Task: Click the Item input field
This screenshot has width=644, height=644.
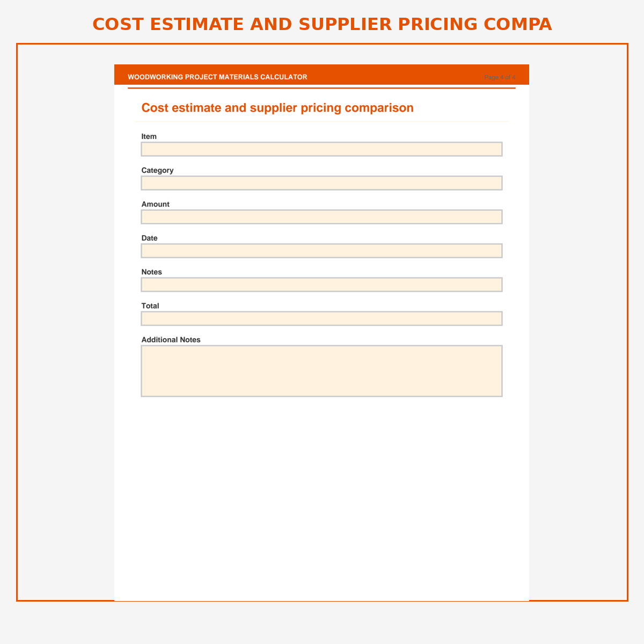Action: (x=321, y=149)
